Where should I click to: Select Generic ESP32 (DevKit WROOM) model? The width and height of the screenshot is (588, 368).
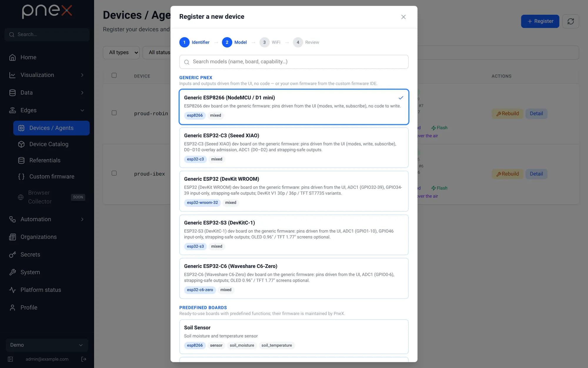tap(294, 191)
